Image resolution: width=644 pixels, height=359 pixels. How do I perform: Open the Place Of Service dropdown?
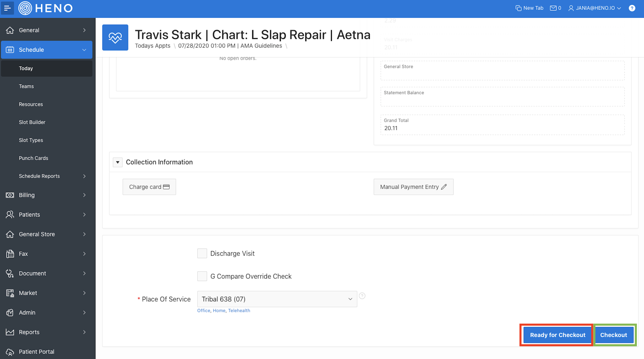277,299
